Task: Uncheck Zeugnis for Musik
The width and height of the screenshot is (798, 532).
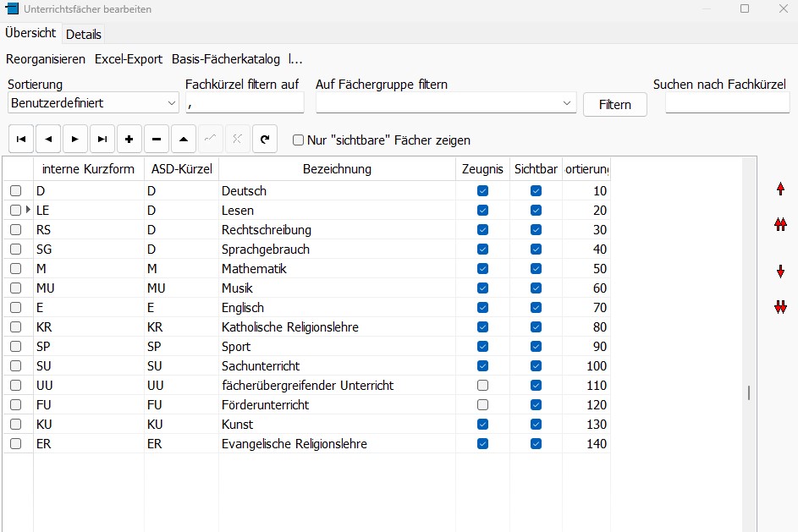Action: [482, 288]
